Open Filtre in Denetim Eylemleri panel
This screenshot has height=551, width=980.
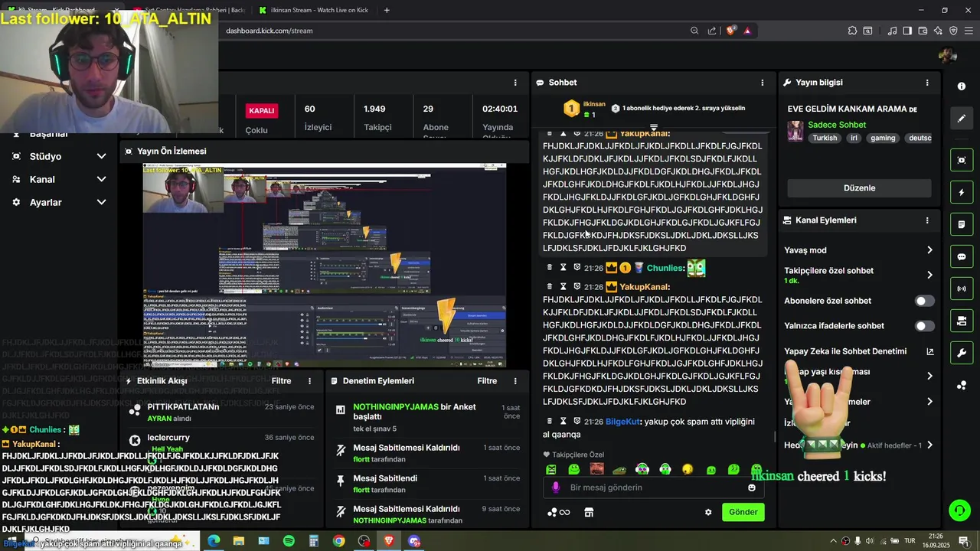[487, 381]
